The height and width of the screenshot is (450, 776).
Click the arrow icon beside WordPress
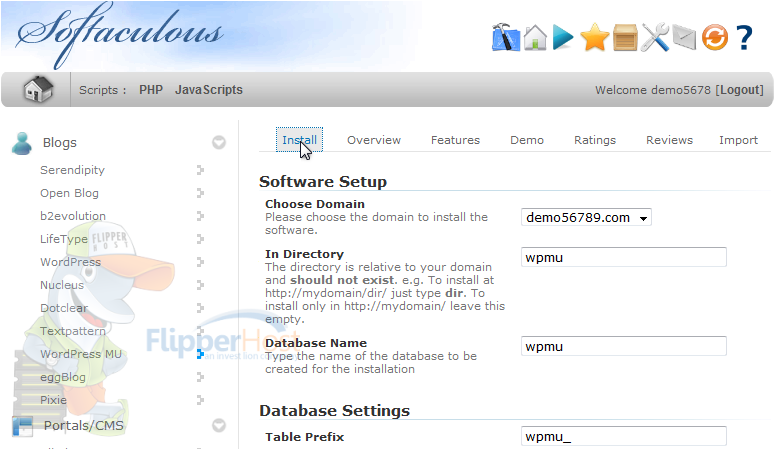pos(200,262)
